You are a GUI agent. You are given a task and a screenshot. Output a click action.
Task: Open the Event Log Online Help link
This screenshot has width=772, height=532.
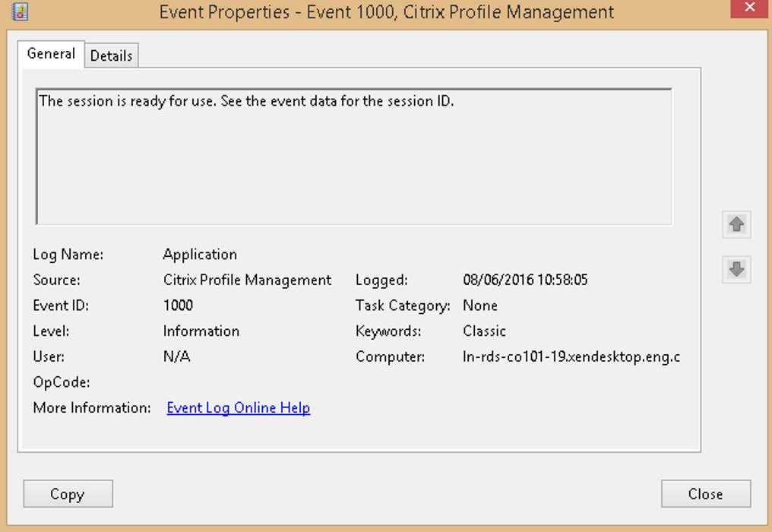[x=238, y=408]
